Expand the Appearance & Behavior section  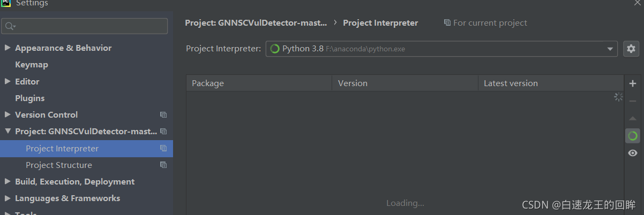(8, 48)
